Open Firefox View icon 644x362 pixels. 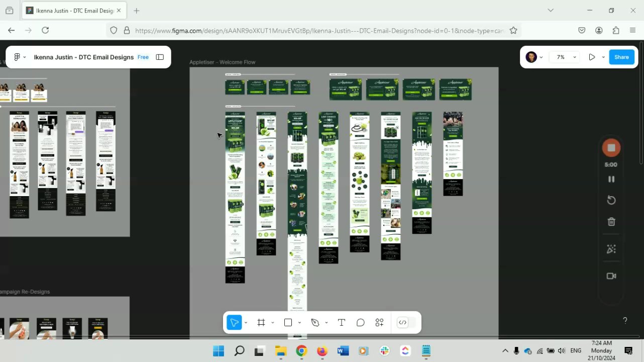9,11
